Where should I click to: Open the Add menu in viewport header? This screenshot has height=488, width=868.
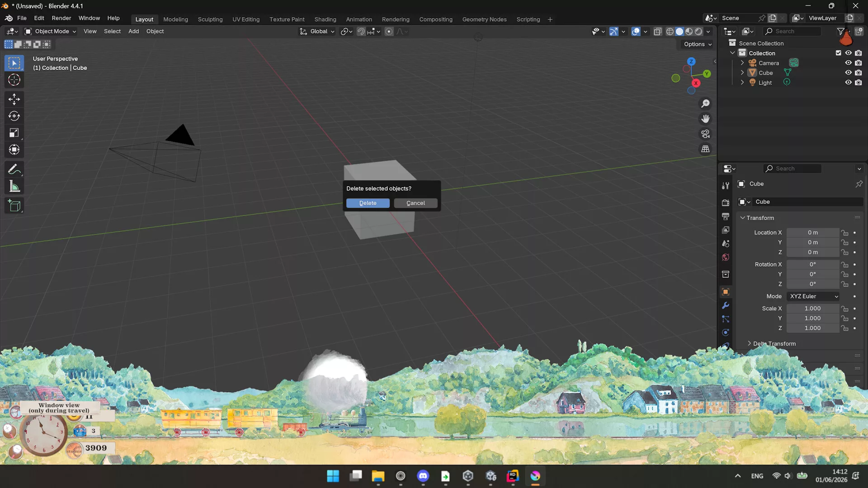click(x=133, y=31)
